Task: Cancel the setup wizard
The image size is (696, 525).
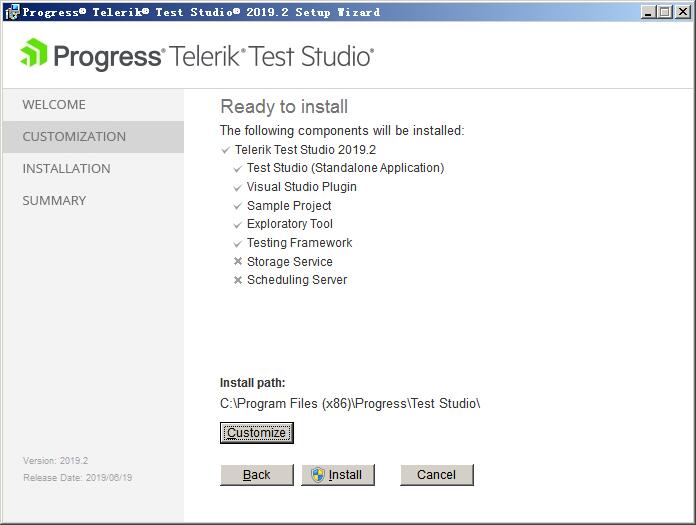Action: point(437,475)
